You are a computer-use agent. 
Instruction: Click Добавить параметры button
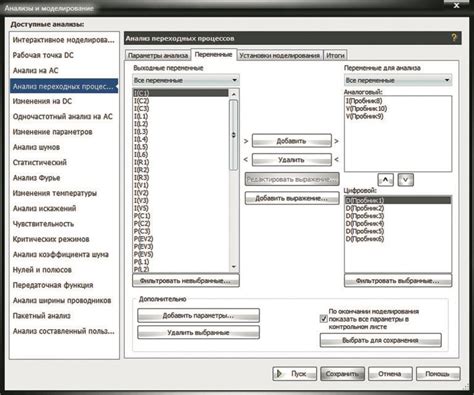[198, 315]
